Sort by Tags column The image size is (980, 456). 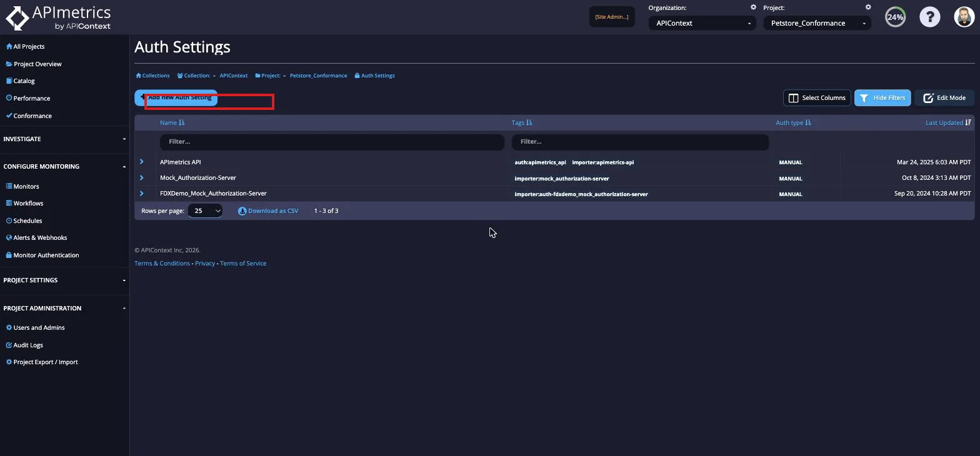tap(522, 122)
